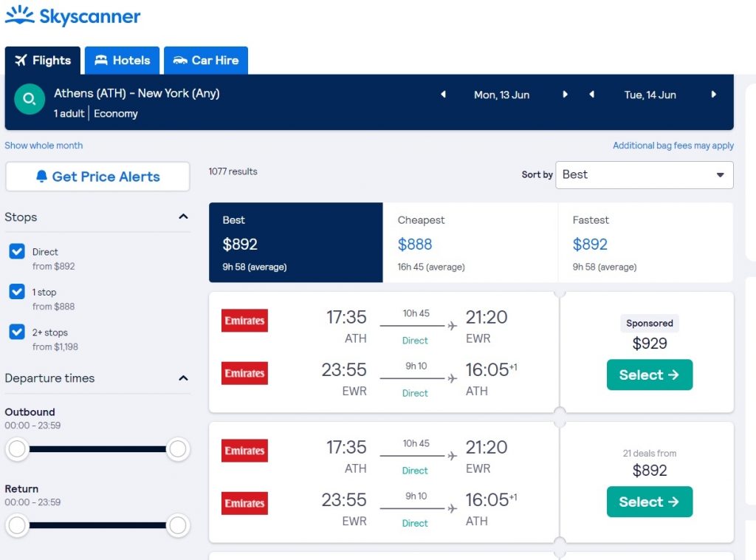Click the Get Price Alerts button

point(97,177)
